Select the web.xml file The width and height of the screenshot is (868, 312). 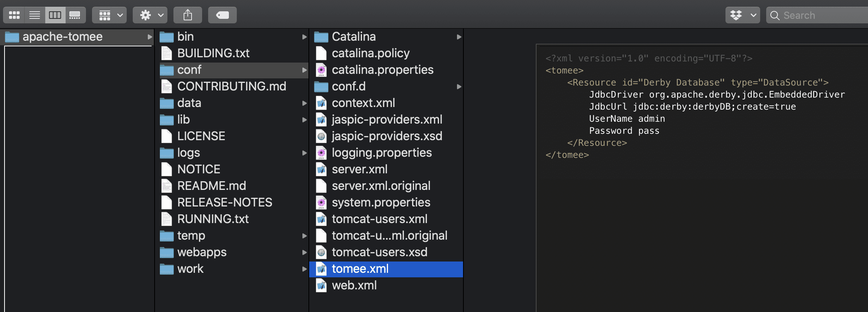[x=354, y=286]
